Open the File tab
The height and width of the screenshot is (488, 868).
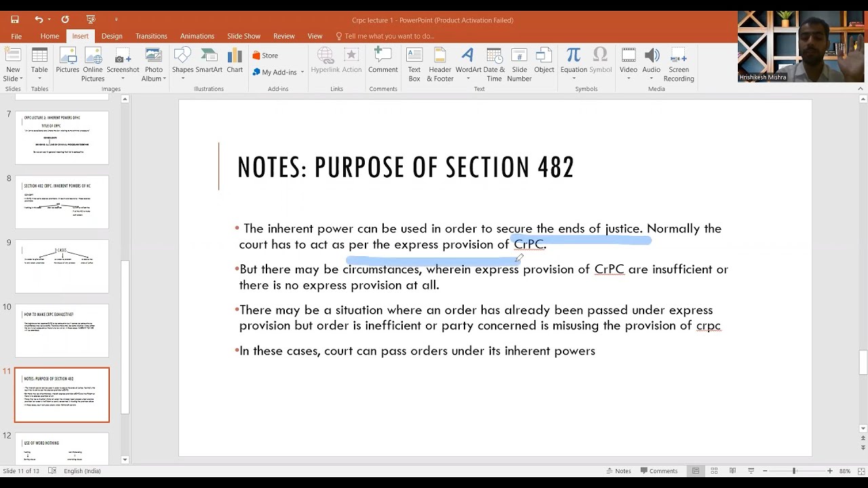click(x=16, y=36)
